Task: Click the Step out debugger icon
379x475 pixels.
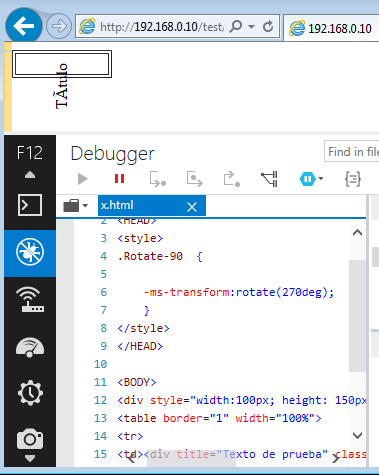Action: (x=232, y=179)
